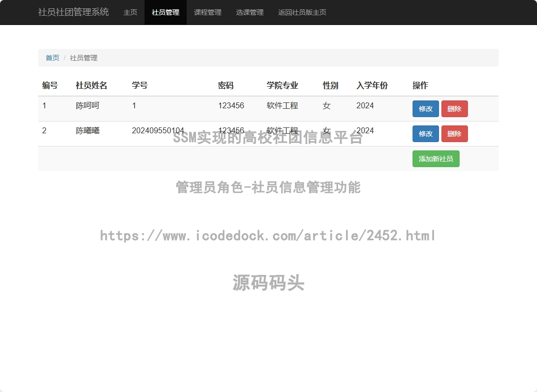Click 软件工程 in 陈呵呵 row
The height and width of the screenshot is (392, 537).
[x=282, y=105]
